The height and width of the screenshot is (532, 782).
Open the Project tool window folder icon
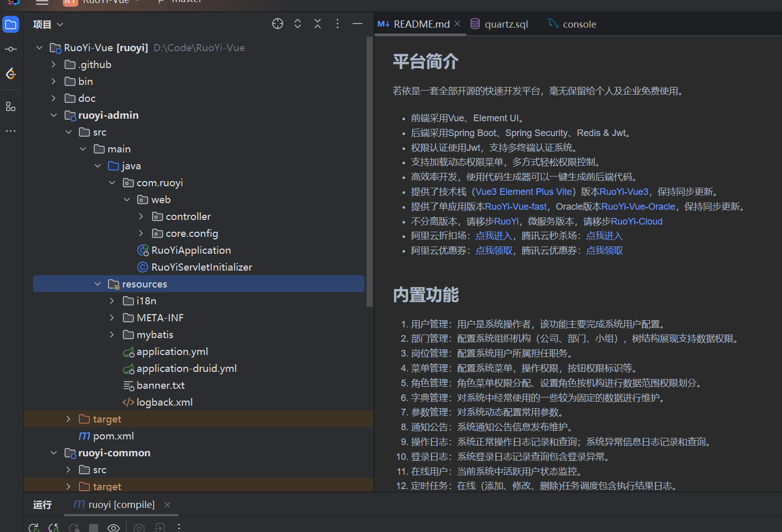(11, 25)
